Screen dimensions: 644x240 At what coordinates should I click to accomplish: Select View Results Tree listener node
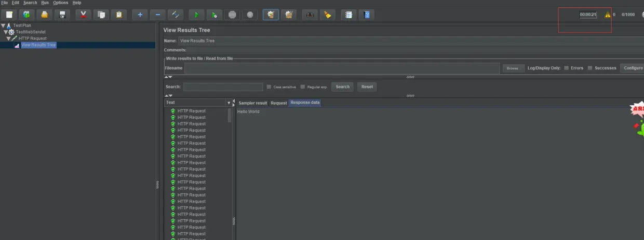(x=38, y=45)
